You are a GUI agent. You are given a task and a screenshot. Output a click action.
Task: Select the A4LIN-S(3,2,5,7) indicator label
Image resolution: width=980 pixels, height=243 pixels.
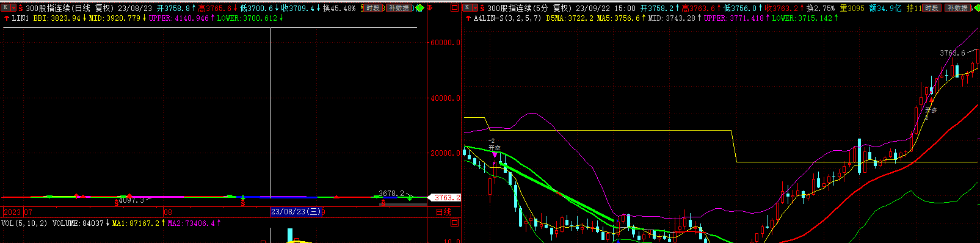tap(507, 18)
